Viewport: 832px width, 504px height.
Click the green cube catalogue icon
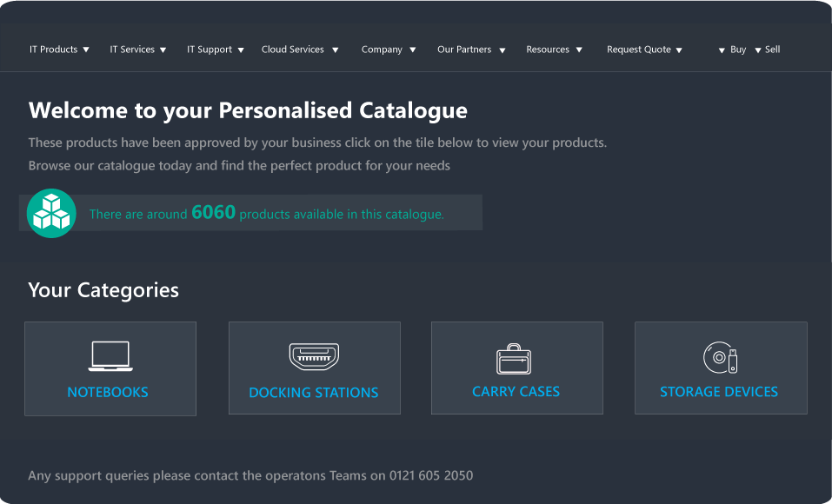point(51,213)
